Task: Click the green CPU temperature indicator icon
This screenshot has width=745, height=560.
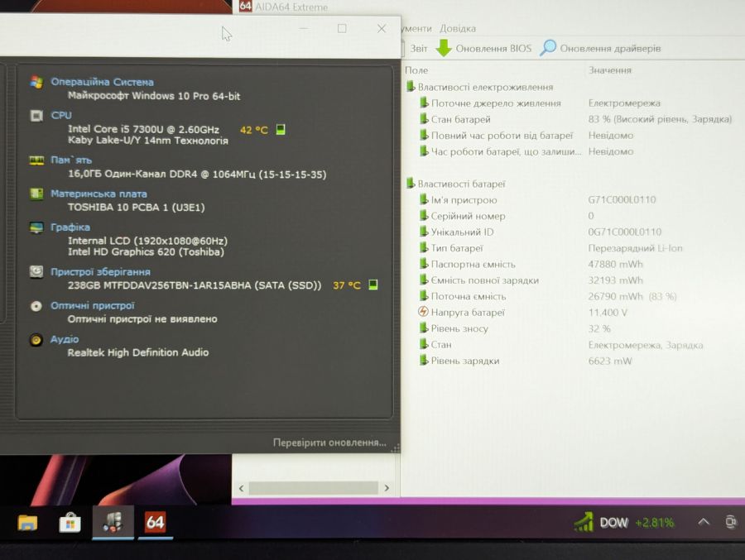Action: (x=281, y=129)
